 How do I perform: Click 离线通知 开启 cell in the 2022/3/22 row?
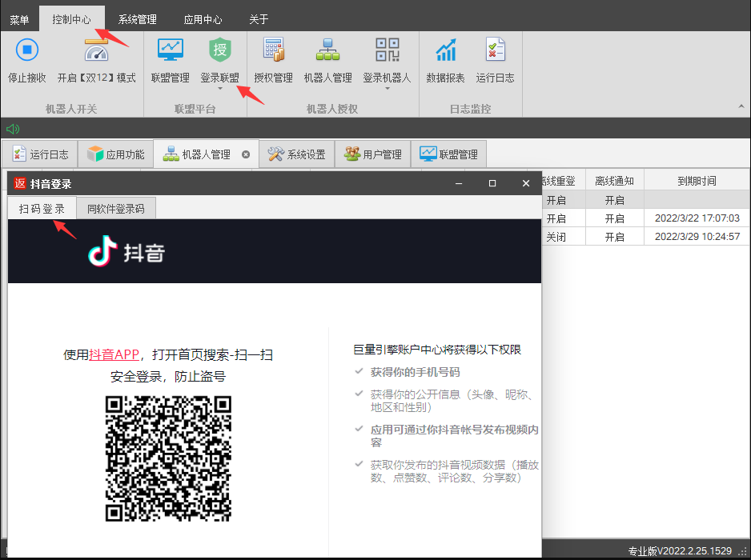615,218
